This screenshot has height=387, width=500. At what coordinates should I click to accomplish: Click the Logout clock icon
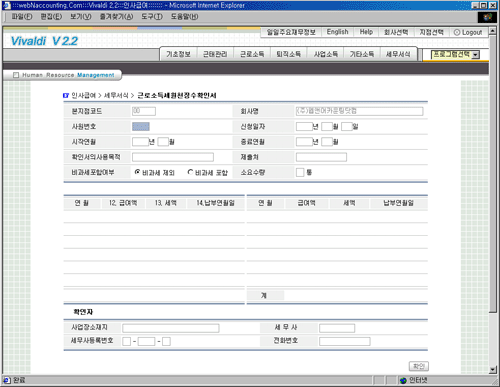tap(457, 32)
